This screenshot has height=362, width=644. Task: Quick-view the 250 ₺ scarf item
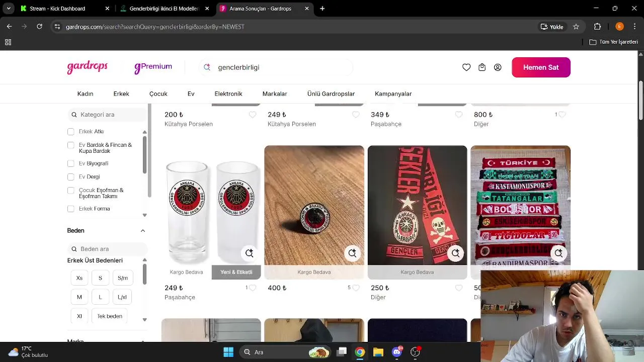click(456, 253)
